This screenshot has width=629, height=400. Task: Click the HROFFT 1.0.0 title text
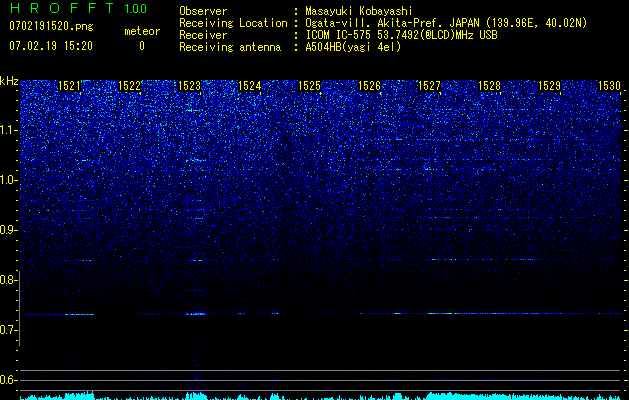pos(78,8)
